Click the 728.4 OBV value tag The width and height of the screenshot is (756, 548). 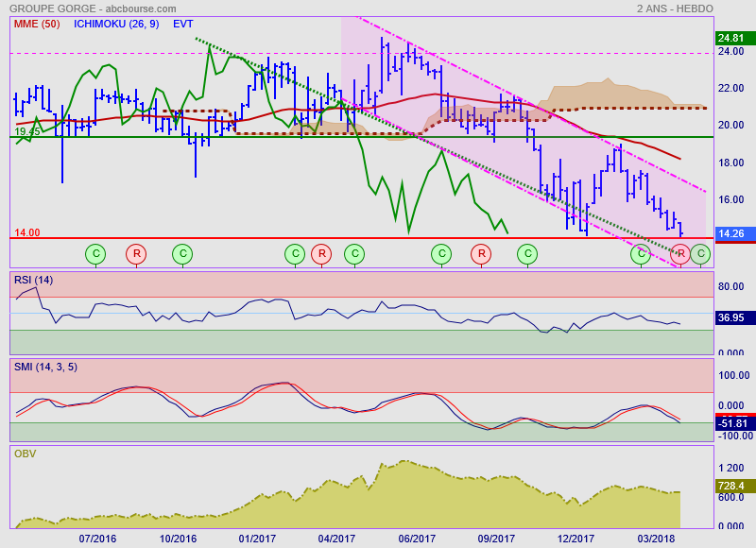(x=735, y=486)
